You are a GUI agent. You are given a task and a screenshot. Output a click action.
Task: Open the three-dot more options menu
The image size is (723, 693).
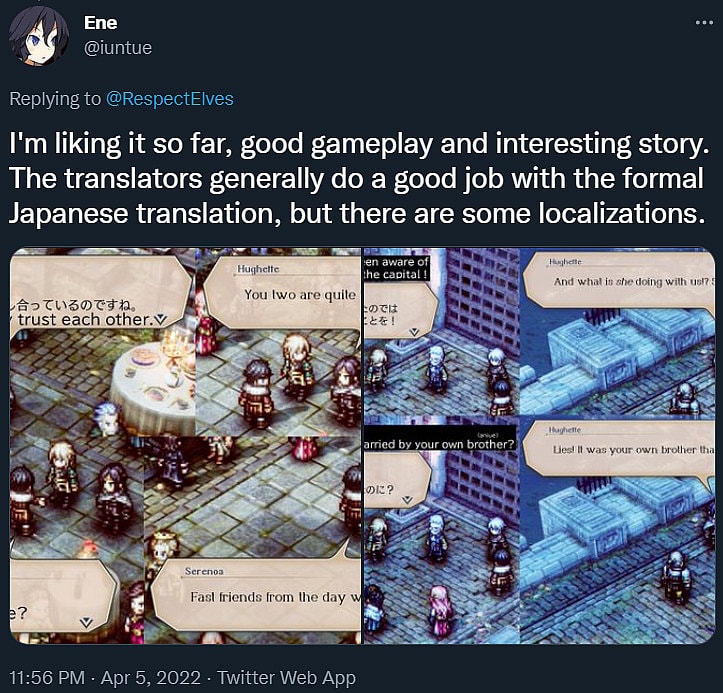pyautogui.click(x=704, y=23)
